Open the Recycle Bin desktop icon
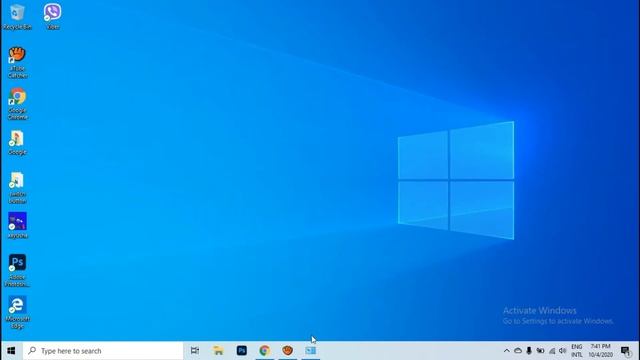The width and height of the screenshot is (640, 360). (17, 16)
